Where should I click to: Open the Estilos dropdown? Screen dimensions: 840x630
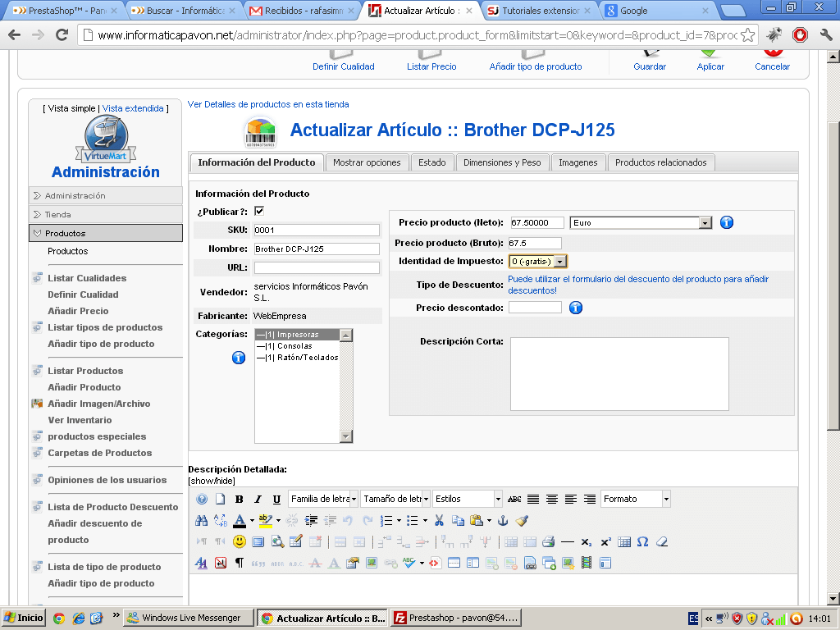(x=467, y=500)
